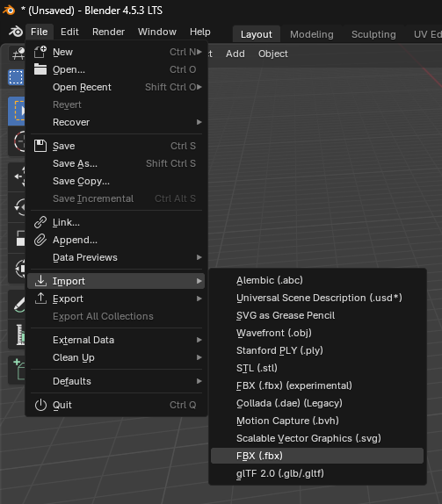Screen dimensions: 442x504
Task: Expand the Data Previews submenu
Action: (x=116, y=257)
